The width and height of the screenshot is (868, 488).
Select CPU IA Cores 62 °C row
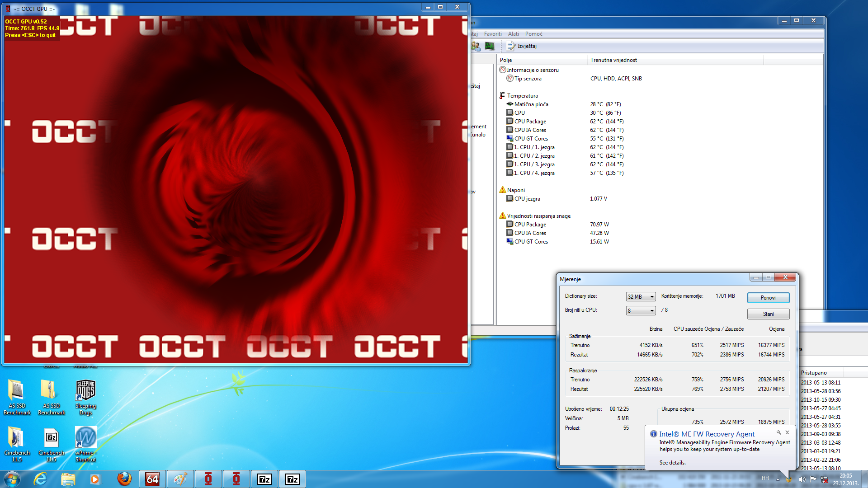(x=660, y=130)
